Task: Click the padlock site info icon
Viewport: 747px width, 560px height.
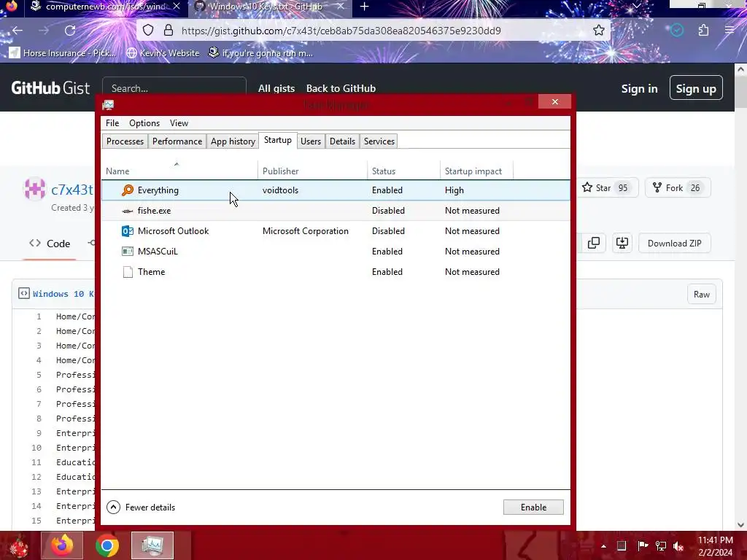Action: click(169, 31)
